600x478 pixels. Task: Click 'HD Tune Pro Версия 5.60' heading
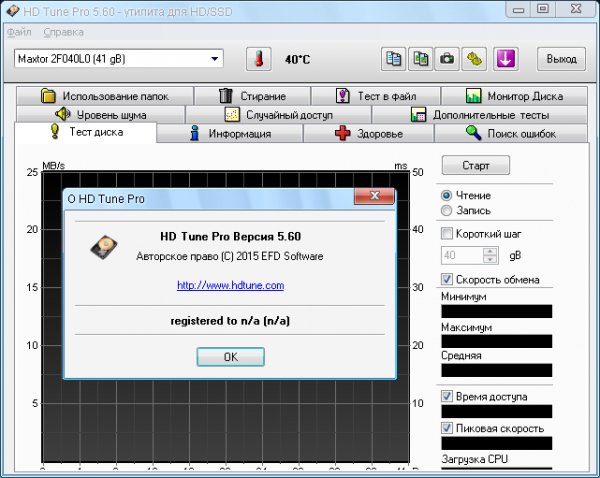[x=230, y=236]
